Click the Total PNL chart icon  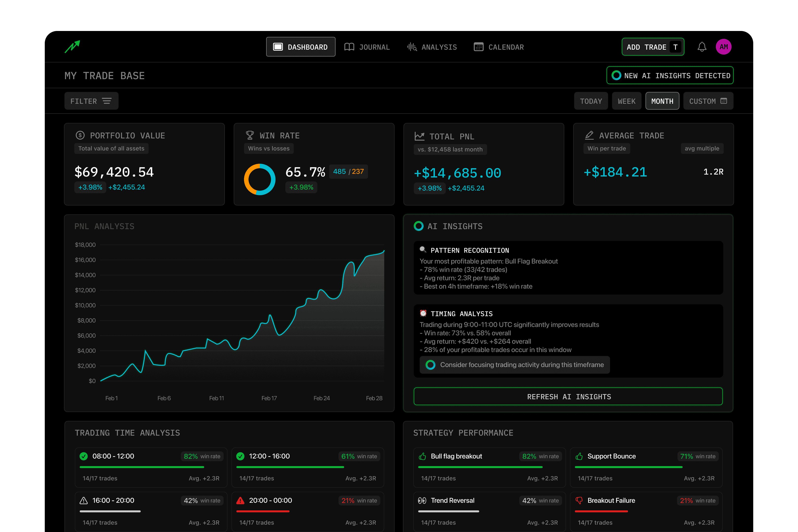(x=419, y=136)
